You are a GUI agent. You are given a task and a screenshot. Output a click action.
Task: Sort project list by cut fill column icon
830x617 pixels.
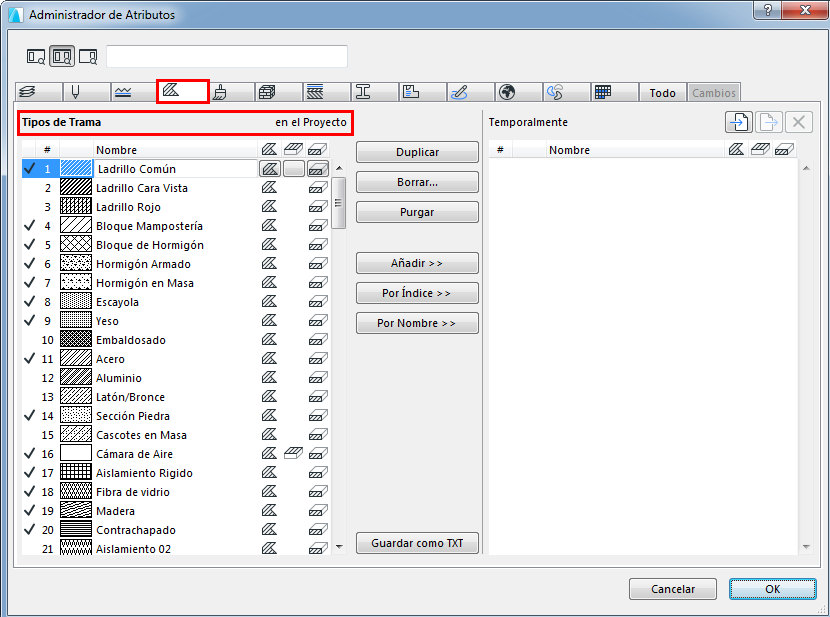coord(318,149)
